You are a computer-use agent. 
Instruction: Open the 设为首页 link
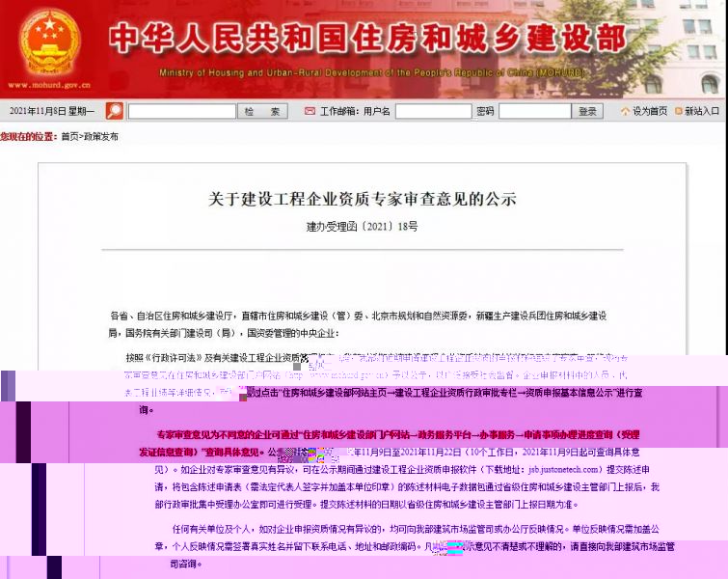pos(650,111)
